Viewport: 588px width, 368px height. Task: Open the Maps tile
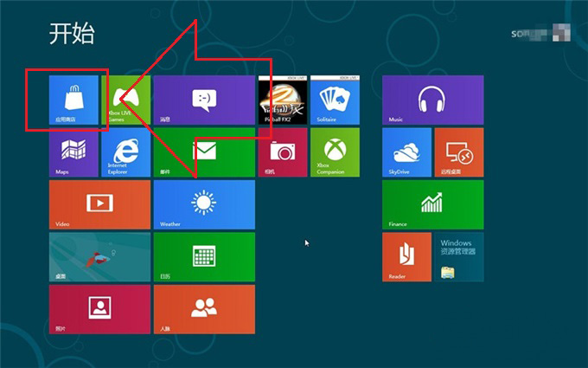tap(73, 152)
